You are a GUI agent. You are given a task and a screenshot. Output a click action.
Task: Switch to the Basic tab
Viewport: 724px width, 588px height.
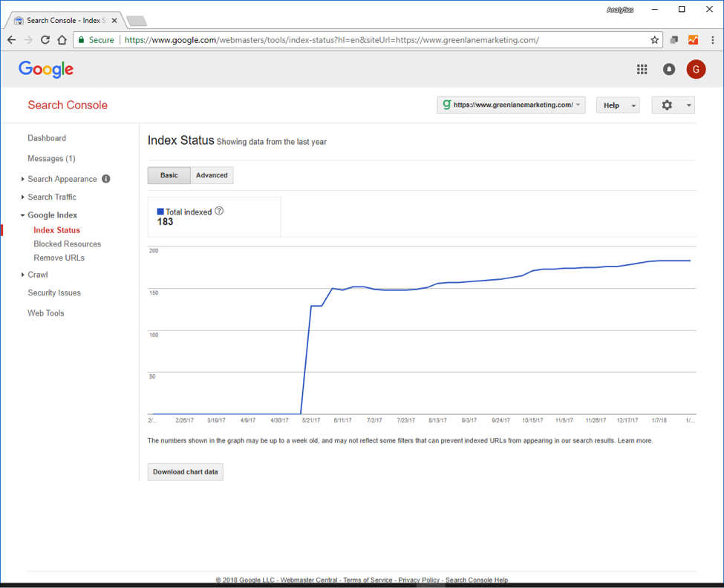click(169, 175)
